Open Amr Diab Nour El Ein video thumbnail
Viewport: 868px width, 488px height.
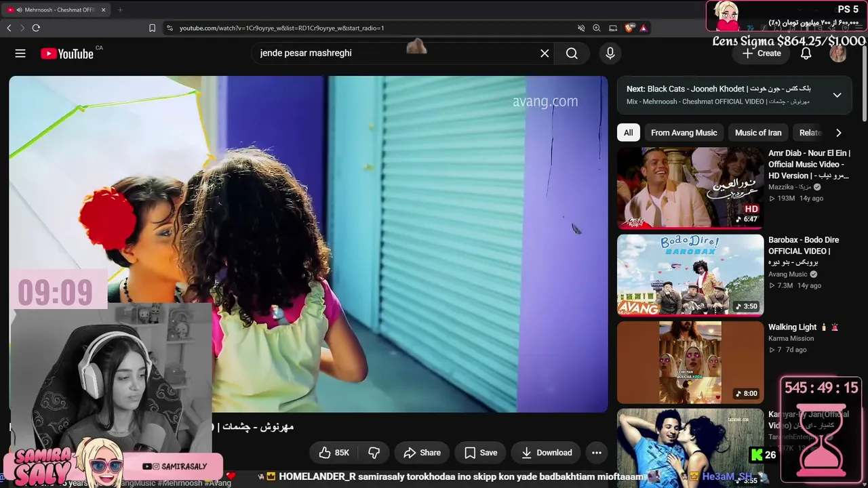(690, 188)
